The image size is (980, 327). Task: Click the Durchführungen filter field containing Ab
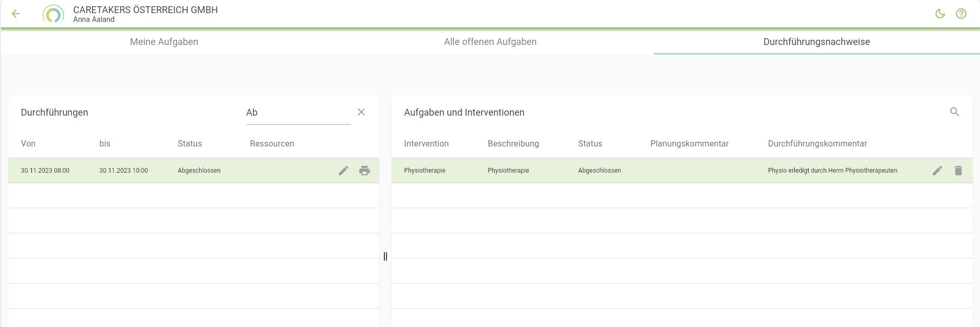[298, 112]
